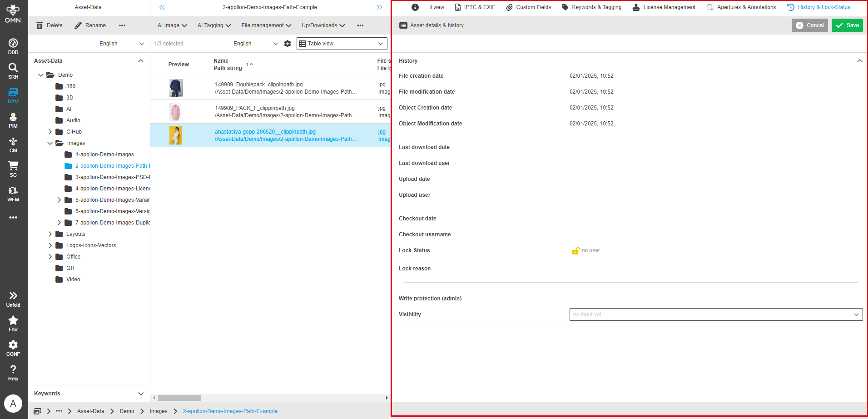Open more actions next to Up/Downloads
The image size is (868, 419).
[x=360, y=25]
